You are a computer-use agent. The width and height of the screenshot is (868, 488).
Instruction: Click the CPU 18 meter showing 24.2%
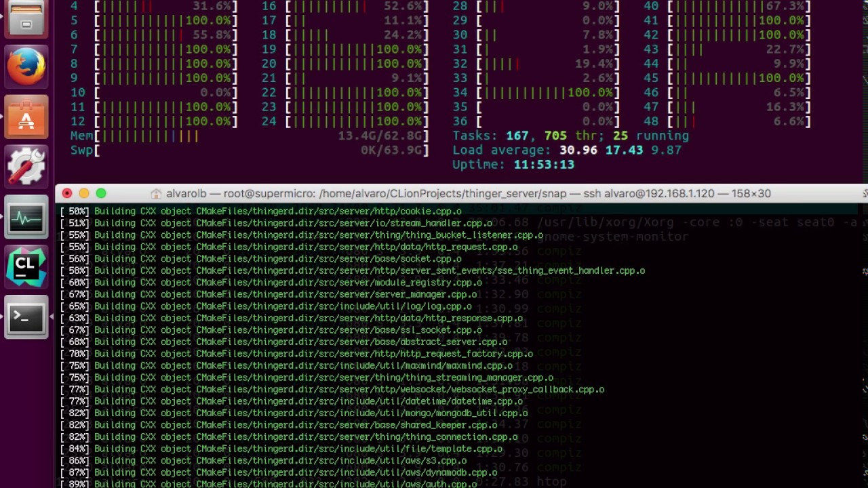tap(345, 35)
